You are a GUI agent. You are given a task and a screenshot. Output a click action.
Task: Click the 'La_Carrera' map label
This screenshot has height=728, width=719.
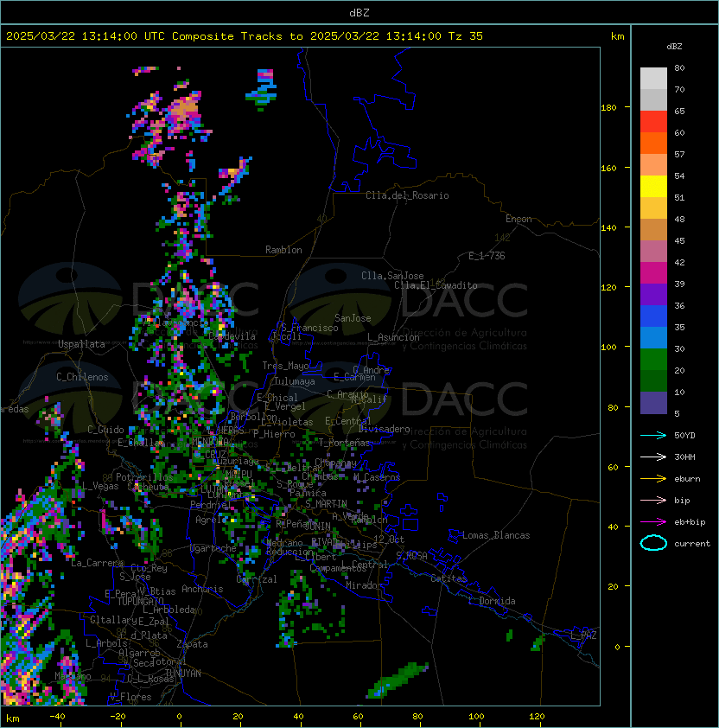[97, 563]
